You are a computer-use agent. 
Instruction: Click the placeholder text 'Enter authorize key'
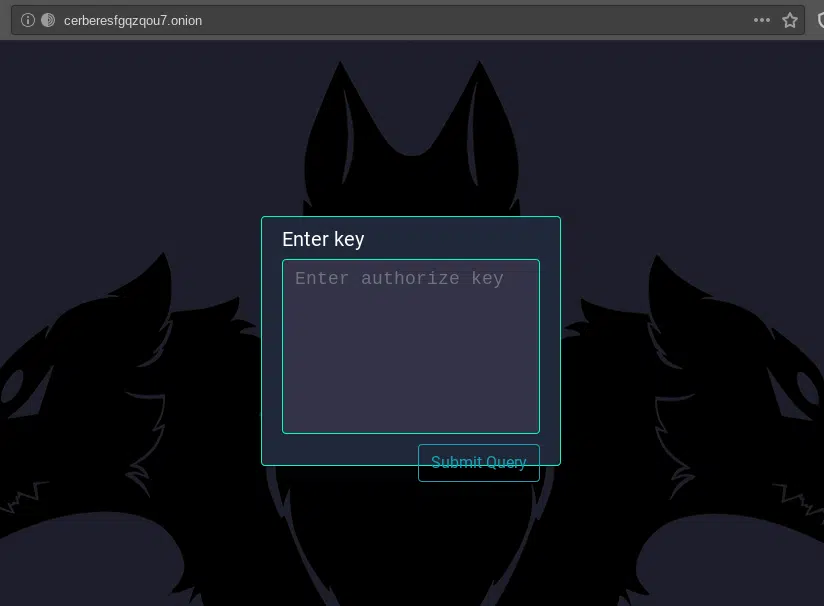point(399,278)
